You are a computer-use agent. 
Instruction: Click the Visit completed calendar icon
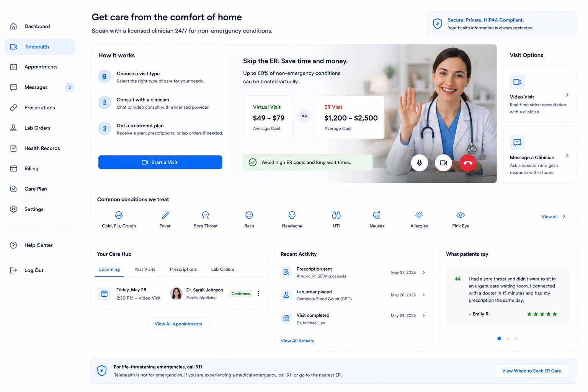pos(286,318)
